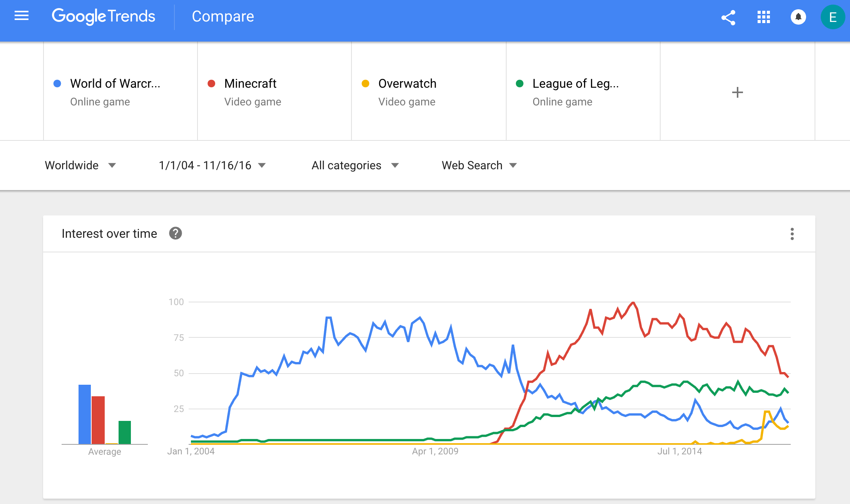Expand the Worldwide region dropdown
The height and width of the screenshot is (504, 850).
[80, 165]
